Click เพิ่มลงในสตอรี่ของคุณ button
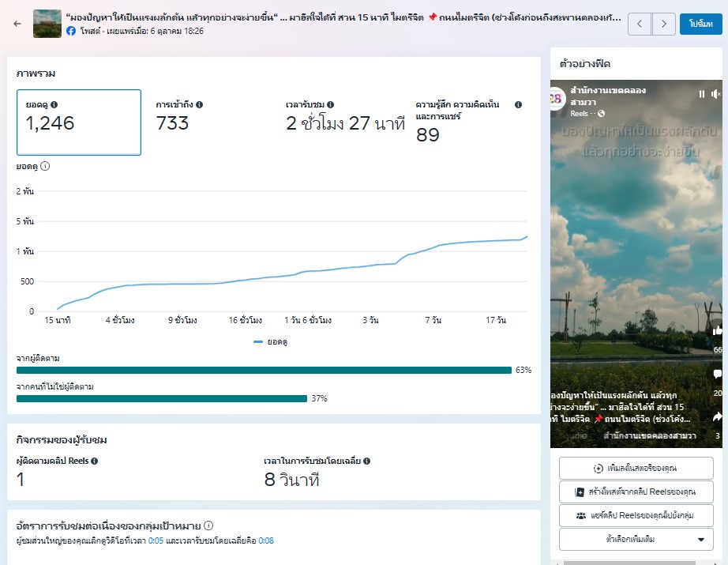Screen dimensions: 728x565 [x=636, y=468]
